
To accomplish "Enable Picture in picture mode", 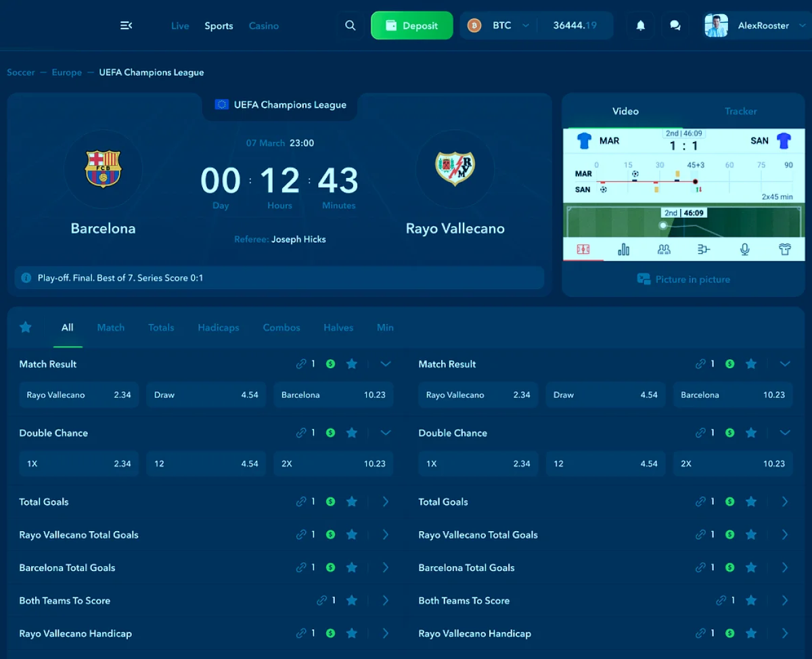I will [683, 279].
